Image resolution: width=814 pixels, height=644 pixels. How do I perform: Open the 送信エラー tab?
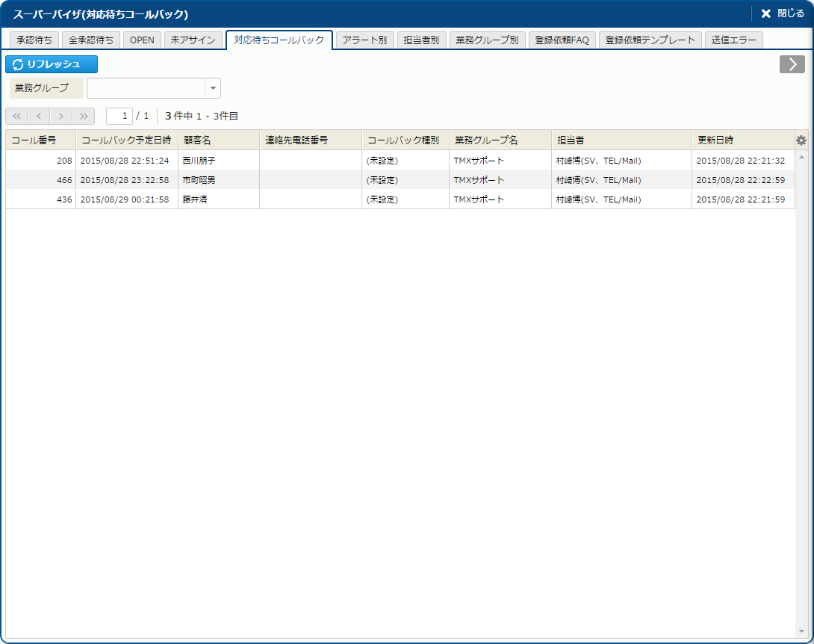click(734, 40)
